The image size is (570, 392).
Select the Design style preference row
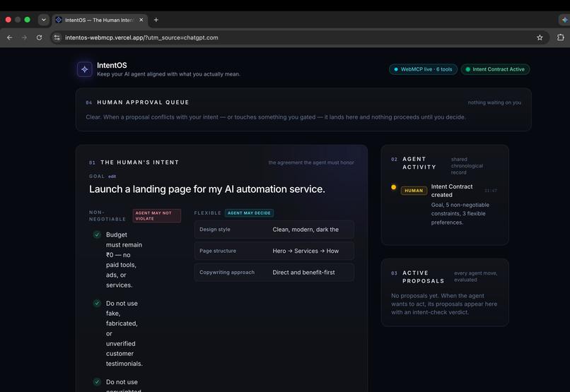[274, 230]
